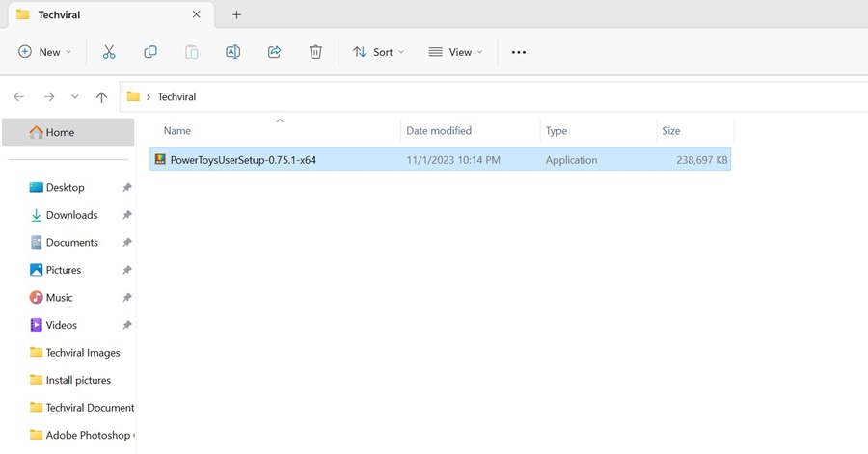The width and height of the screenshot is (868, 454).
Task: Click the 238,697 KB size cell
Action: (701, 160)
